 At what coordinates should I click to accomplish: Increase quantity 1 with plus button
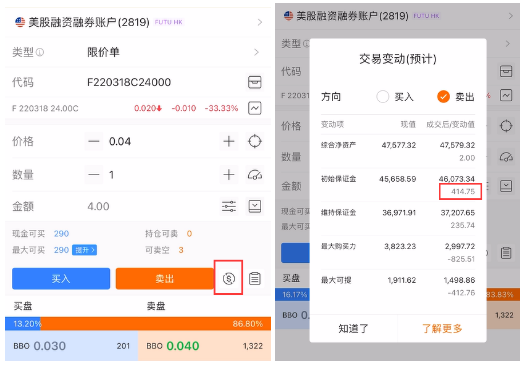[x=229, y=174]
